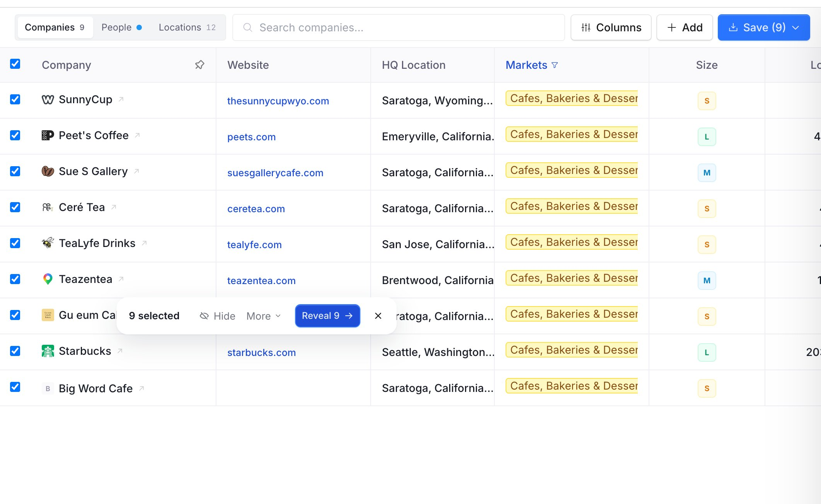Screen dimensions: 821x504
Task: Click Reveal 9 button
Action: click(327, 316)
